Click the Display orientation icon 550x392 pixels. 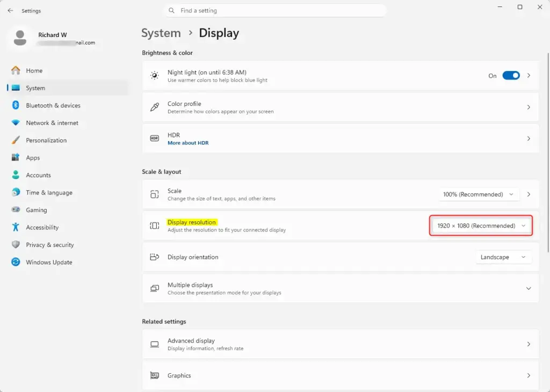[154, 257]
